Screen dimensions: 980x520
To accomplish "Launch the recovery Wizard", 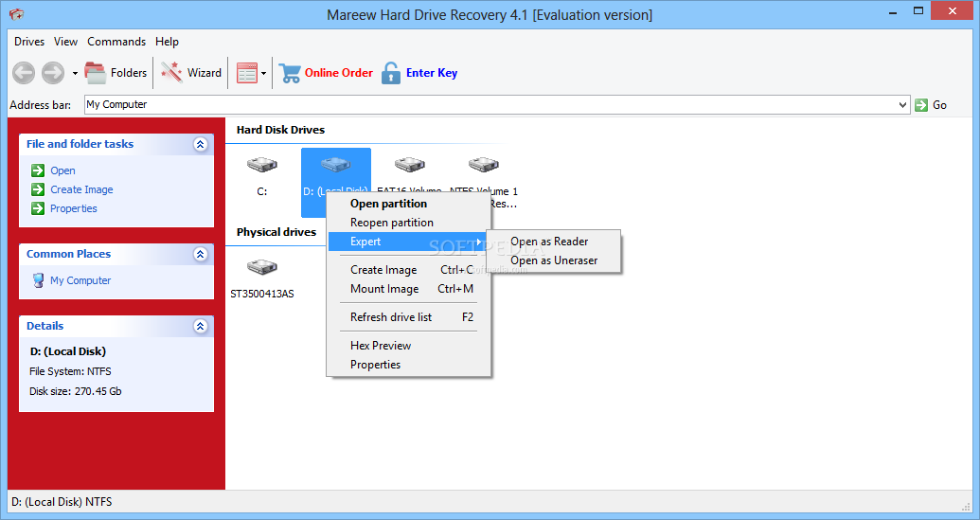I will pos(190,73).
